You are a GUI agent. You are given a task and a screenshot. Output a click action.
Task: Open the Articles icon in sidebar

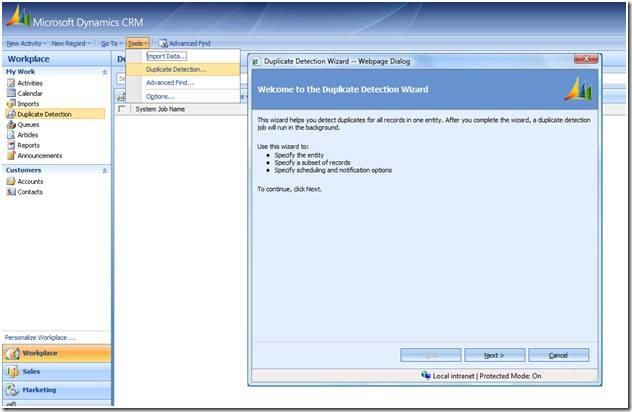11,135
